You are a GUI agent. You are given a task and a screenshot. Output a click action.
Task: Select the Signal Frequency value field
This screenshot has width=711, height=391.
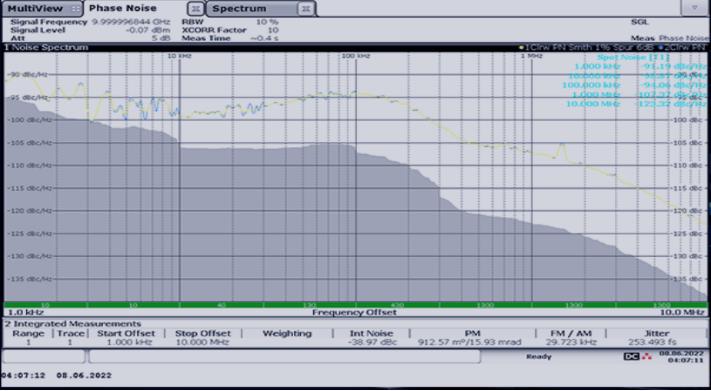tap(131, 22)
